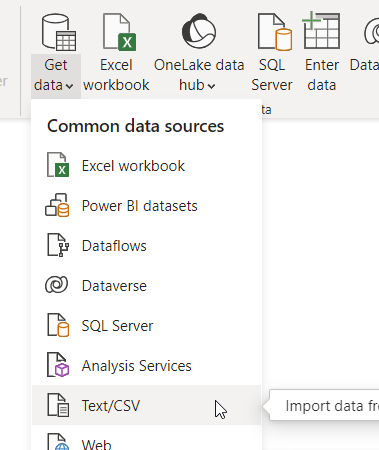
Task: Click the Get data ribbon label
Action: pyautogui.click(x=53, y=75)
